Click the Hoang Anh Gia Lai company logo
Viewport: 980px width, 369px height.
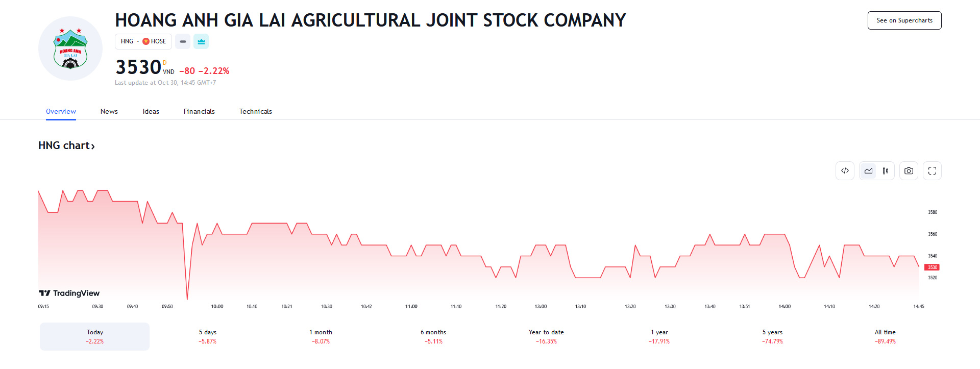coord(70,48)
